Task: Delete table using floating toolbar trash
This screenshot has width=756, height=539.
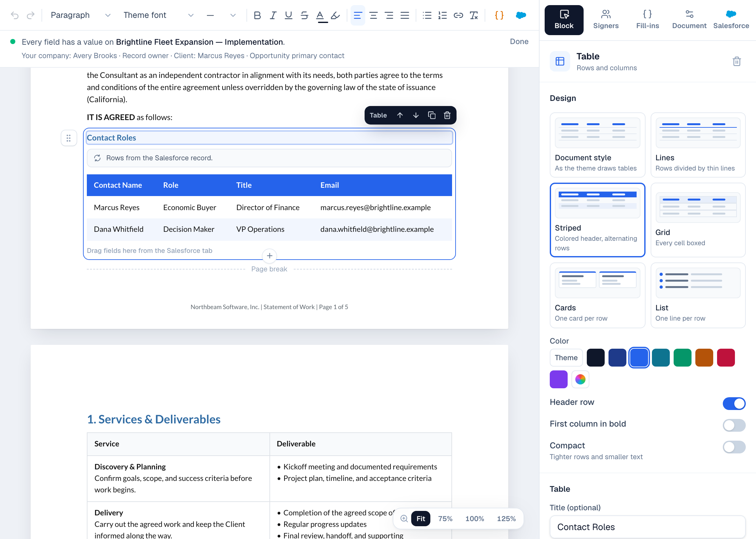Action: (447, 115)
